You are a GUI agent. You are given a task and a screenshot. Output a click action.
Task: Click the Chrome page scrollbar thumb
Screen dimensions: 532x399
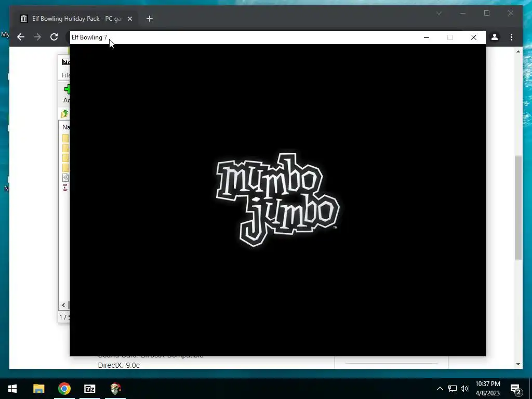click(x=518, y=208)
